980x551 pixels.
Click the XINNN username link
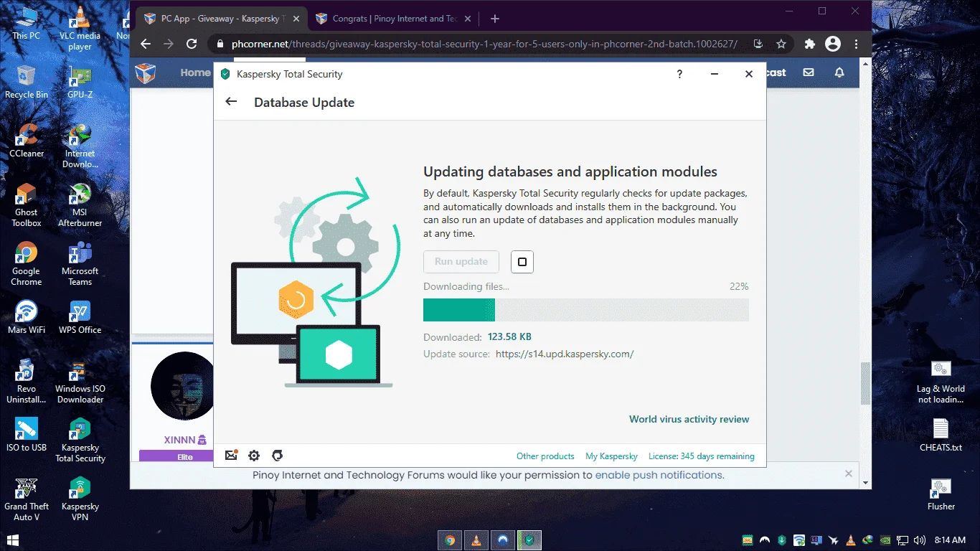pos(181,439)
